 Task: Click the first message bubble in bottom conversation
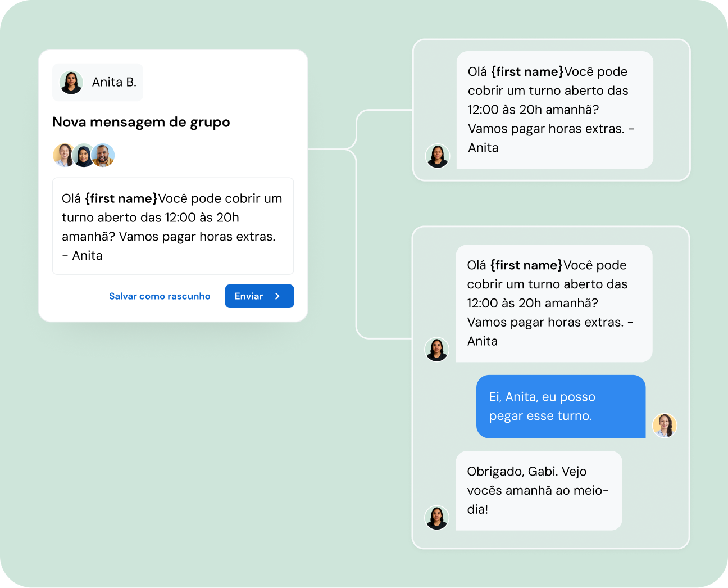[554, 303]
